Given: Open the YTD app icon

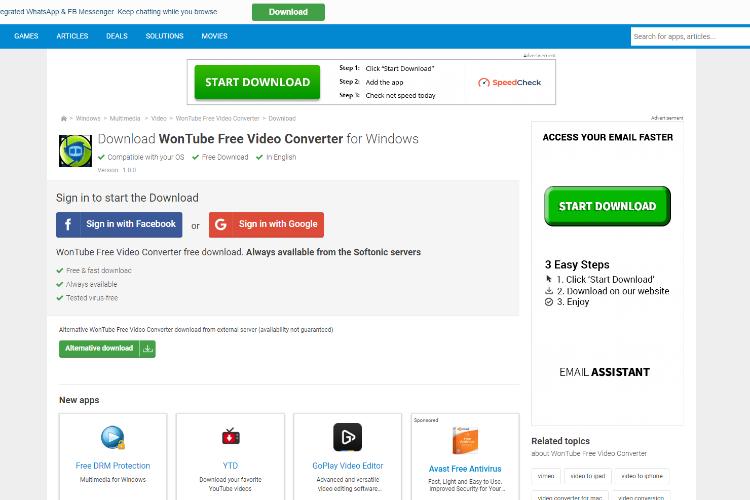Looking at the screenshot, I should click(x=231, y=436).
